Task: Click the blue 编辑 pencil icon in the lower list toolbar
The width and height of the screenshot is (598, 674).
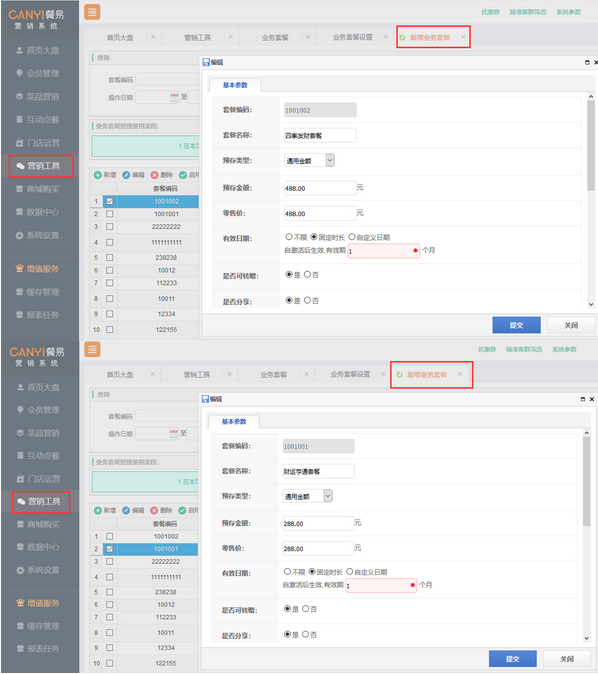Action: tap(126, 510)
